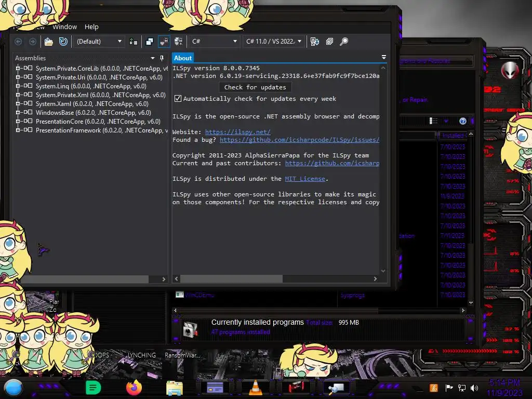Open VLC media player from taskbar
This screenshot has width=532, height=399.
tap(256, 388)
